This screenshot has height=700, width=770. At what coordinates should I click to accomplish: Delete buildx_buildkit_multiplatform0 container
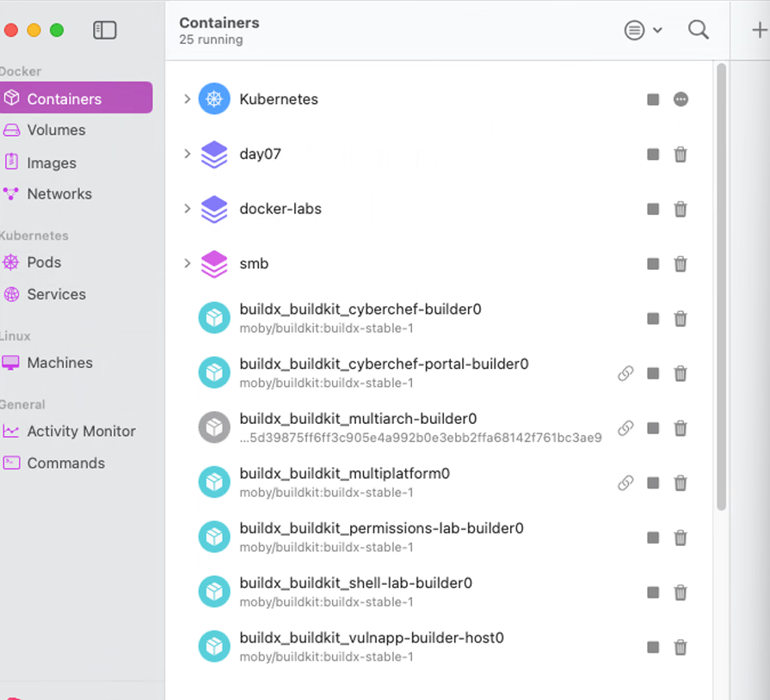coord(681,483)
